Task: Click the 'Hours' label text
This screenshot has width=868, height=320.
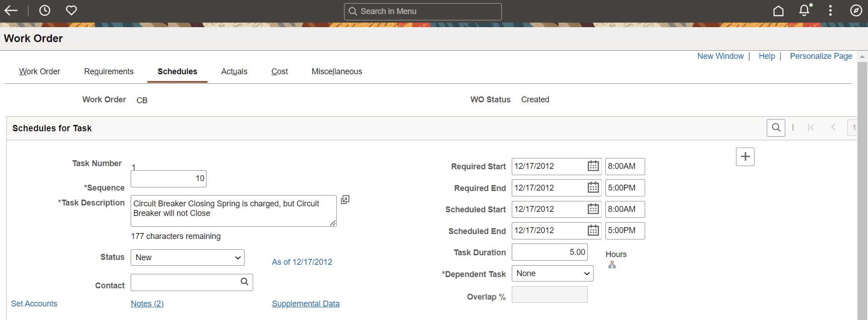Action: pyautogui.click(x=616, y=254)
